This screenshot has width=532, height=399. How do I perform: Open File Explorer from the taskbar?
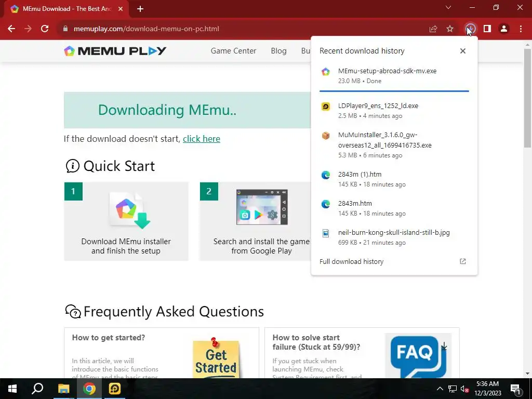(x=63, y=389)
